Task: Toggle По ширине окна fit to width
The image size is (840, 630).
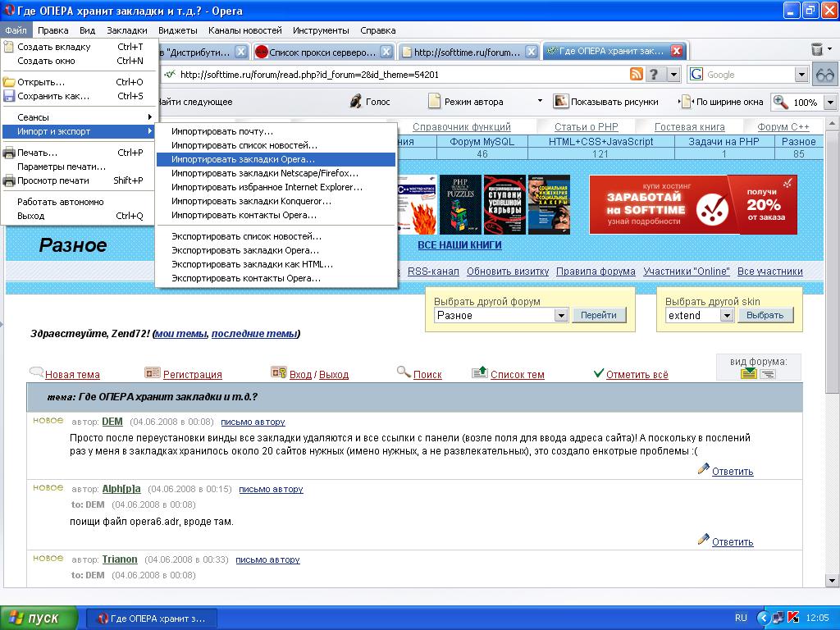Action: point(721,101)
